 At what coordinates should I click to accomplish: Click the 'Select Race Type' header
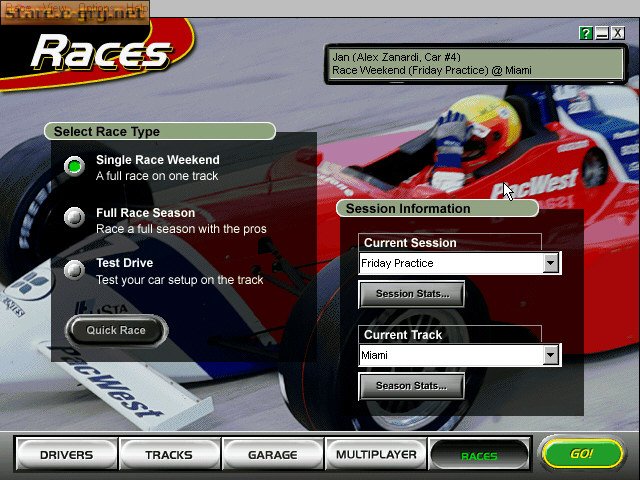(x=160, y=131)
